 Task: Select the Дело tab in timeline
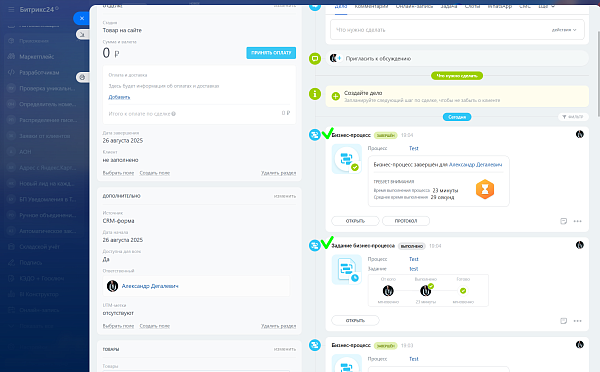tap(341, 7)
